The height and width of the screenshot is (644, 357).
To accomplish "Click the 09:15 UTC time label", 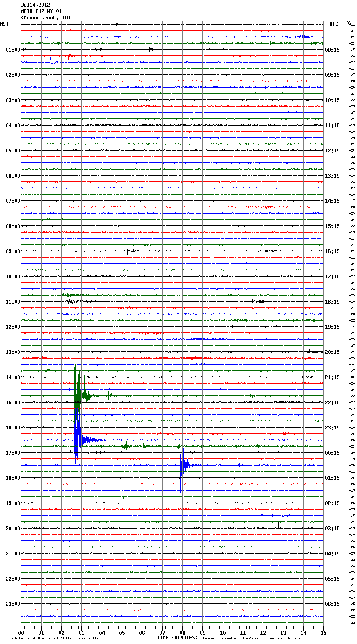I will tap(332, 75).
